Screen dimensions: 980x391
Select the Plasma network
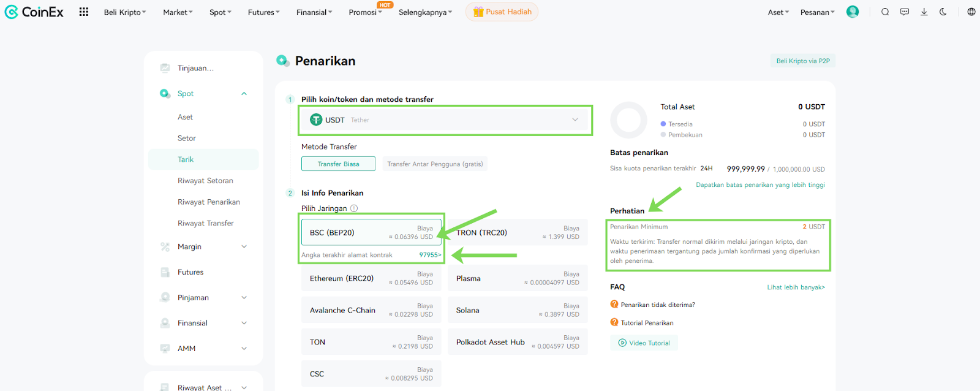518,278
